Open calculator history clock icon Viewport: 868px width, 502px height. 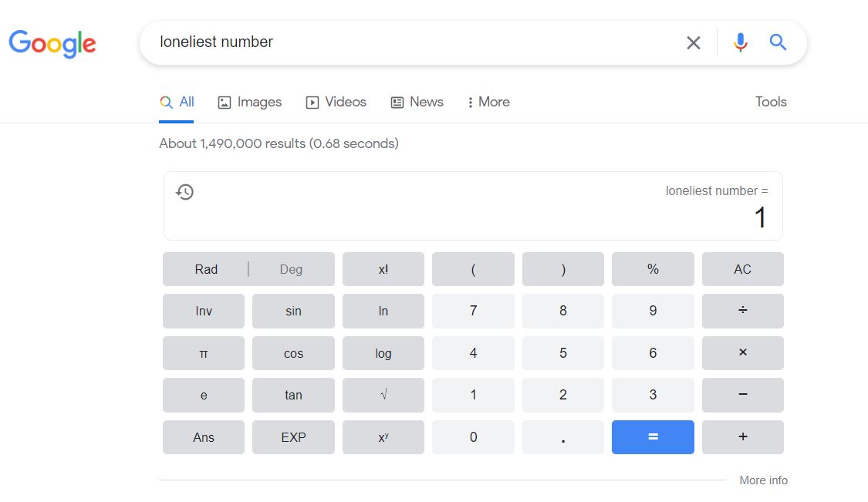click(x=185, y=192)
